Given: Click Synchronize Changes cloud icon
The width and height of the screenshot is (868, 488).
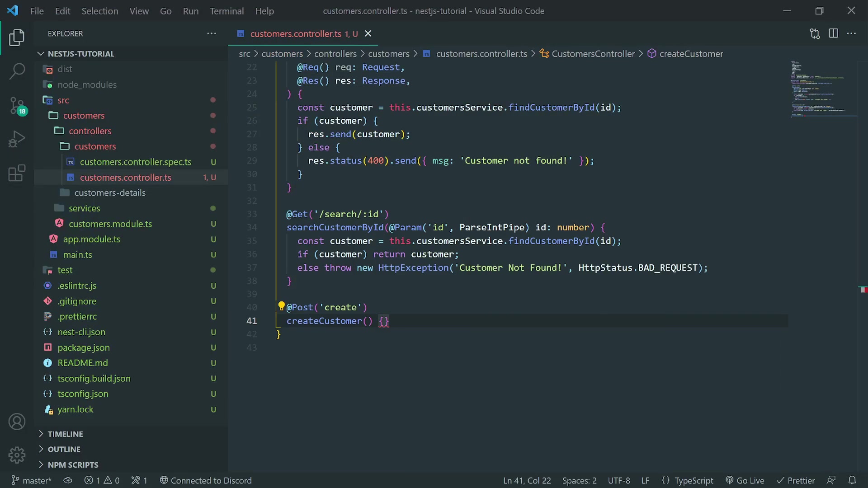Looking at the screenshot, I should click(67, 480).
